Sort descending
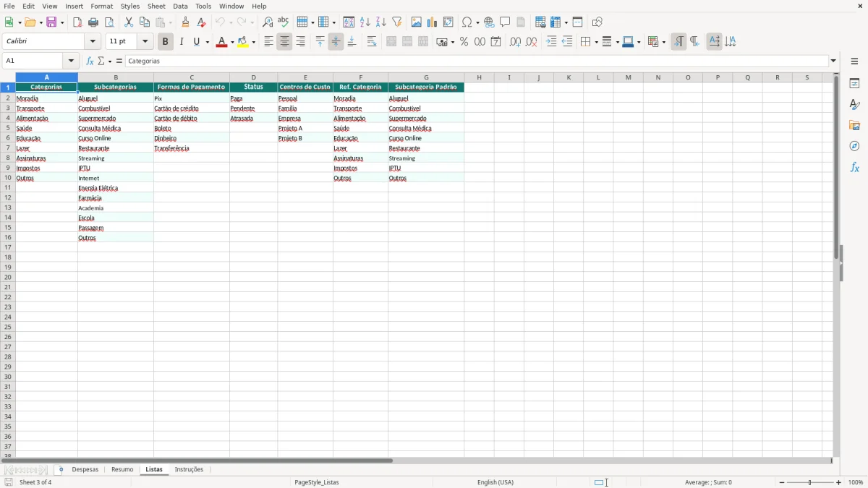 tap(380, 22)
